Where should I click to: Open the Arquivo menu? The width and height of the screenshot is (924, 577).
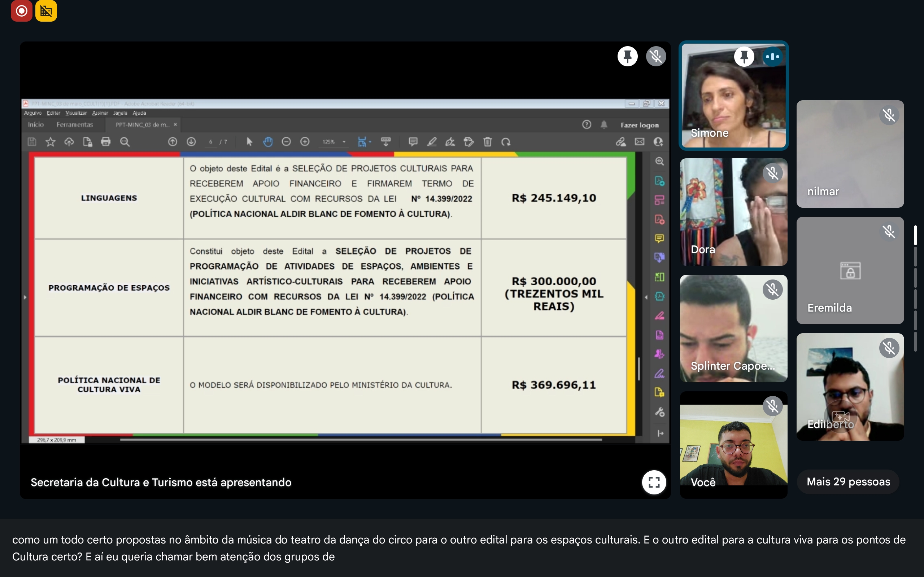(x=32, y=113)
